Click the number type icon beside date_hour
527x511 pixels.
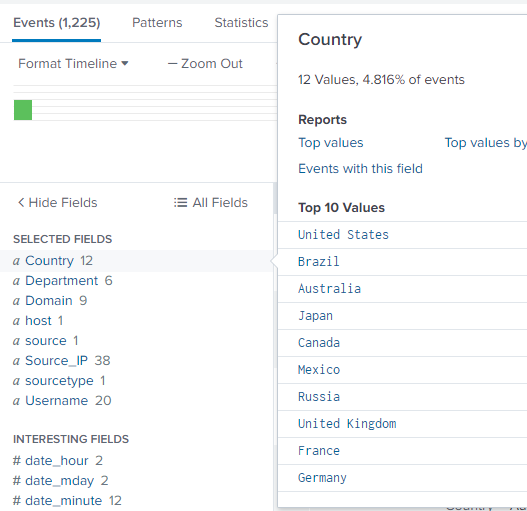pyautogui.click(x=17, y=461)
